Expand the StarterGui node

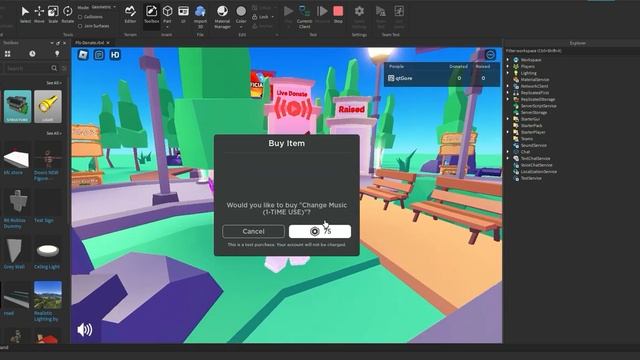tap(508, 119)
